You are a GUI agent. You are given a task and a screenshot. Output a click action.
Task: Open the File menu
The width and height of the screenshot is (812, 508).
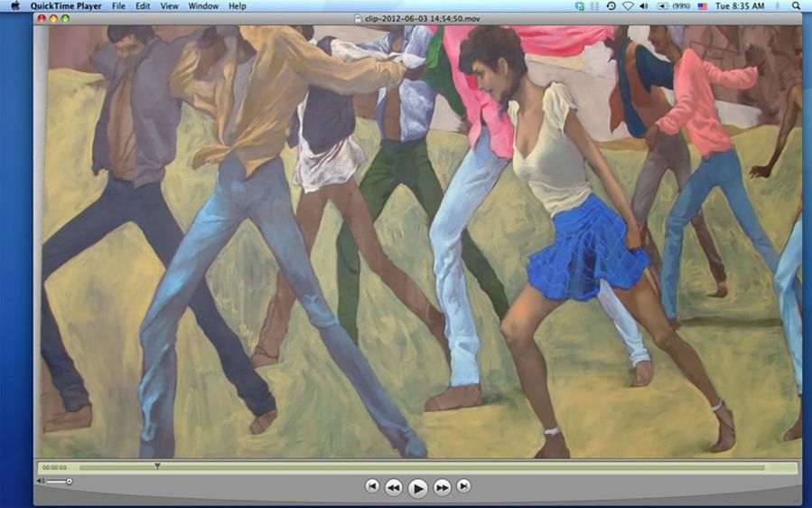[x=118, y=6]
